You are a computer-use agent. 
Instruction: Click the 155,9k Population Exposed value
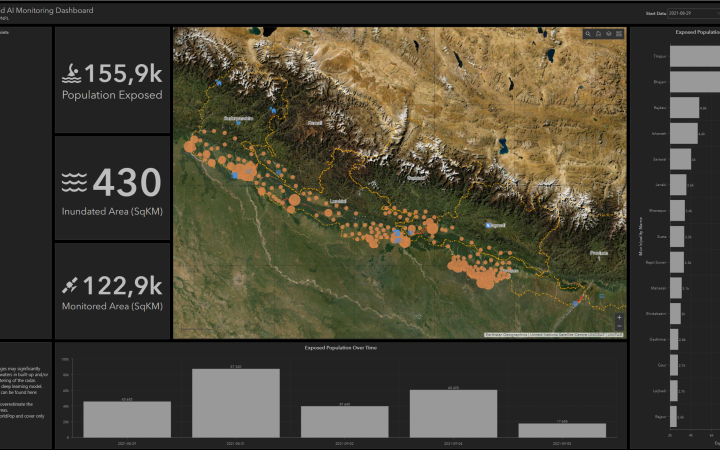[123, 73]
